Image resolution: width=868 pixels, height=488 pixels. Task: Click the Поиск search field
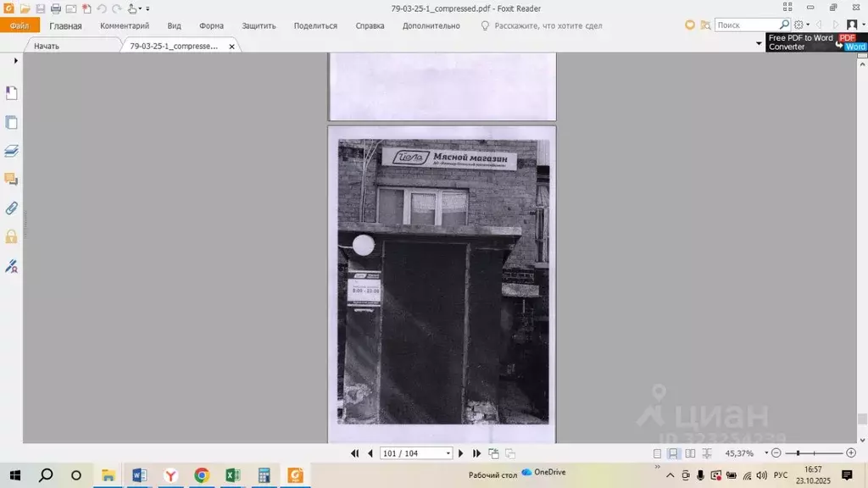[746, 25]
